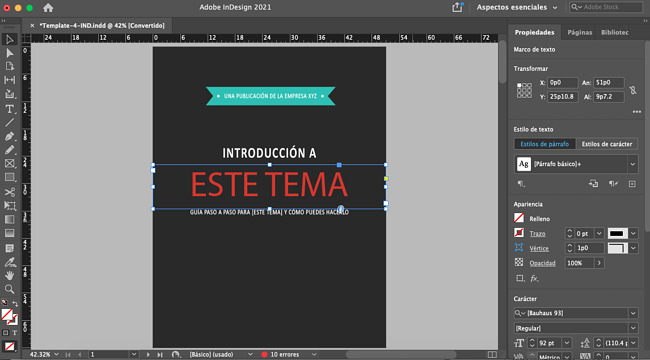Image resolution: width=650 pixels, height=360 pixels.
Task: Switch to the Páginas panel tab
Action: (580, 32)
